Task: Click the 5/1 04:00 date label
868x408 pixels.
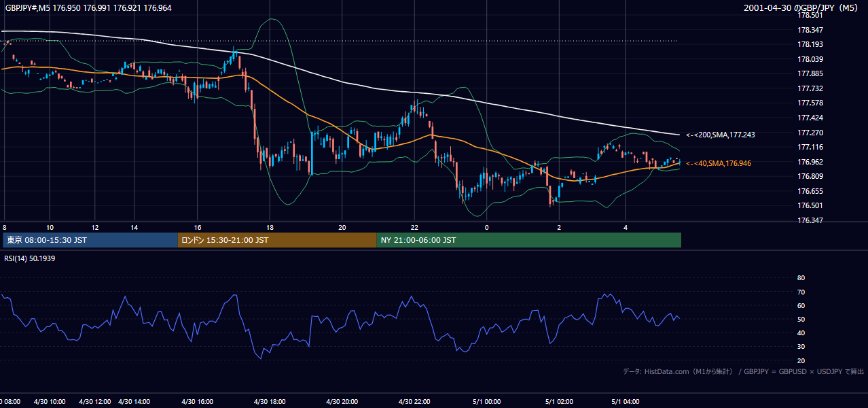Action: click(626, 402)
